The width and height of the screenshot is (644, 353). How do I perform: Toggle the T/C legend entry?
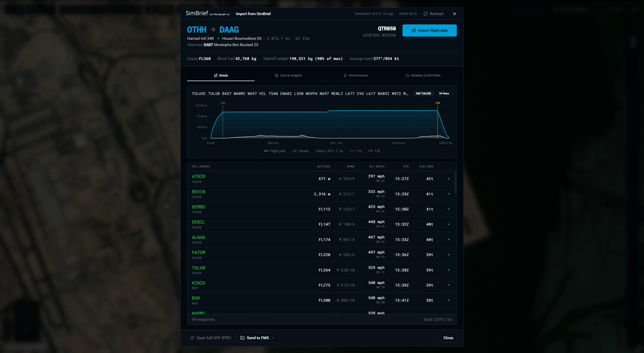click(x=356, y=151)
